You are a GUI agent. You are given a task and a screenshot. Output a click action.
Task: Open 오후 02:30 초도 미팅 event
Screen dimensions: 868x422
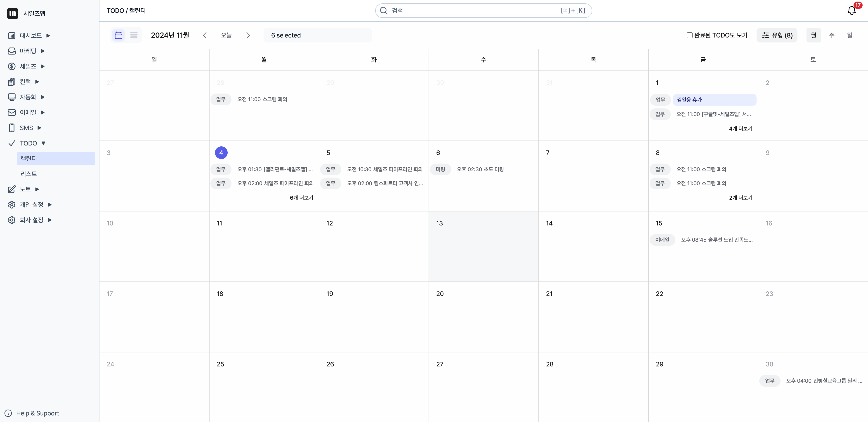tap(480, 169)
